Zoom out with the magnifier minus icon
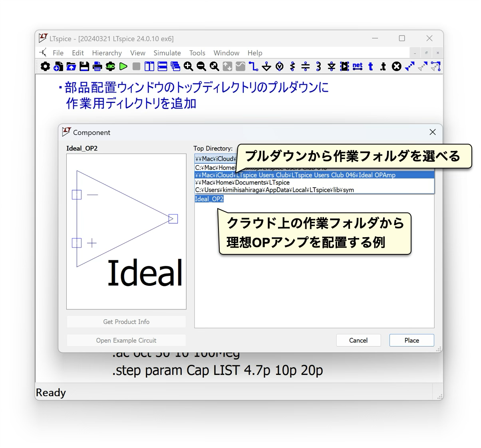This screenshot has width=481, height=448. [x=201, y=67]
